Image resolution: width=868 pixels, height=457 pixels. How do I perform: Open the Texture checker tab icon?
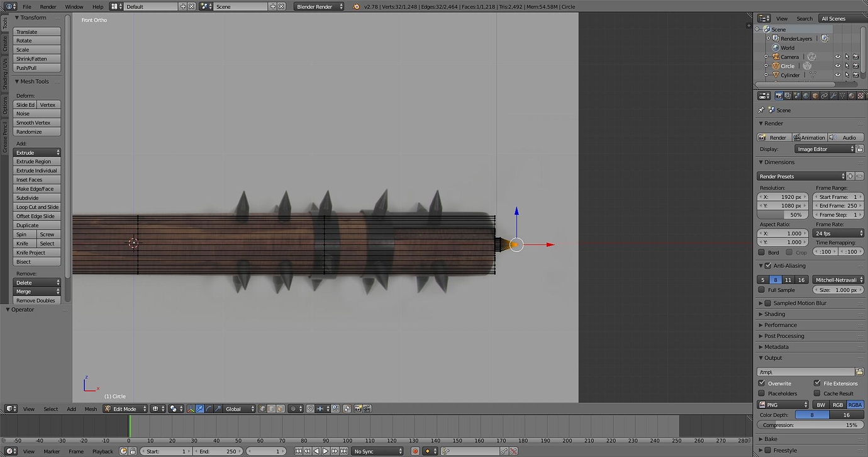(860, 96)
